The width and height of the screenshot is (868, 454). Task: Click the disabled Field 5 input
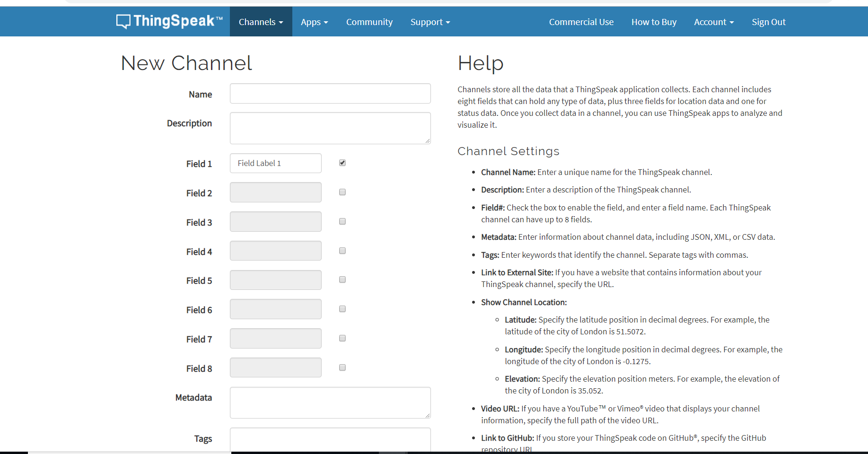click(x=276, y=280)
